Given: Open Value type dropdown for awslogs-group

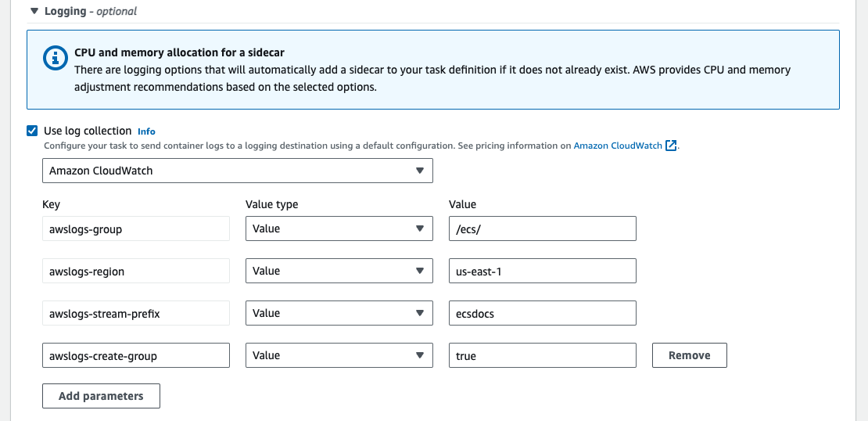Looking at the screenshot, I should click(339, 228).
